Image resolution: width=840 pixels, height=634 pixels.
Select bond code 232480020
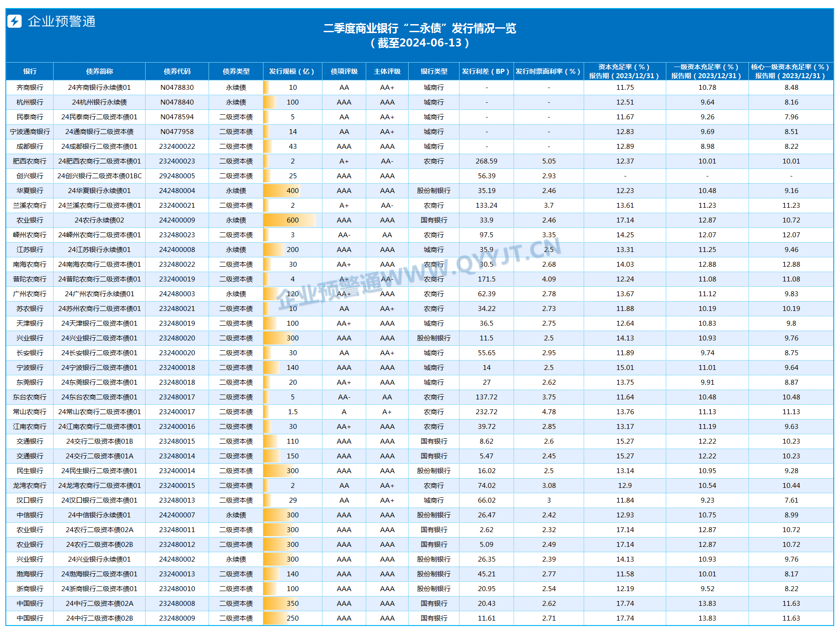coord(177,338)
